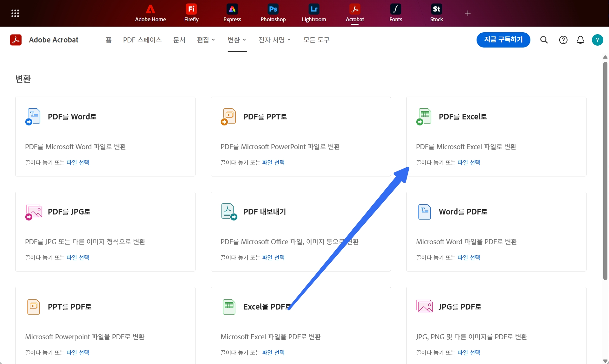Select the PDF를 Excel로 card title
This screenshot has height=364, width=609.
tap(463, 117)
